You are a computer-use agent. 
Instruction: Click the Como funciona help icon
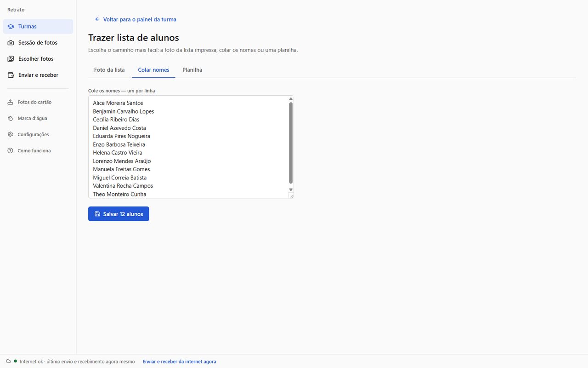[x=10, y=150]
